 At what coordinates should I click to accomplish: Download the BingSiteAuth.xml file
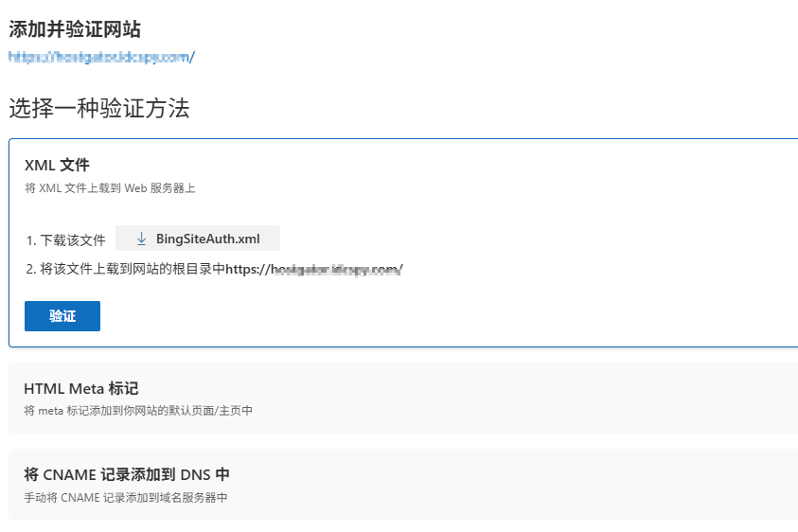click(198, 239)
